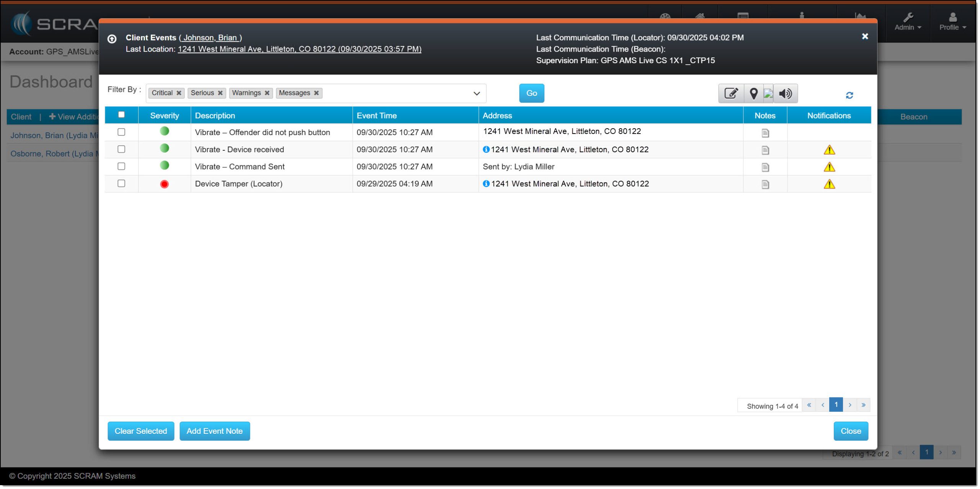Click the refresh events icon
980x489 pixels.
[849, 95]
